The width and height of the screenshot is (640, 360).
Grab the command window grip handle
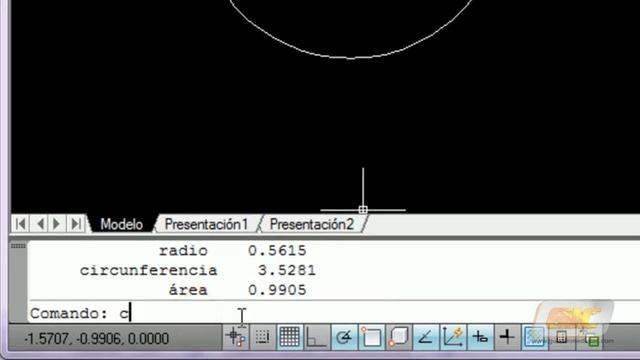click(18, 246)
